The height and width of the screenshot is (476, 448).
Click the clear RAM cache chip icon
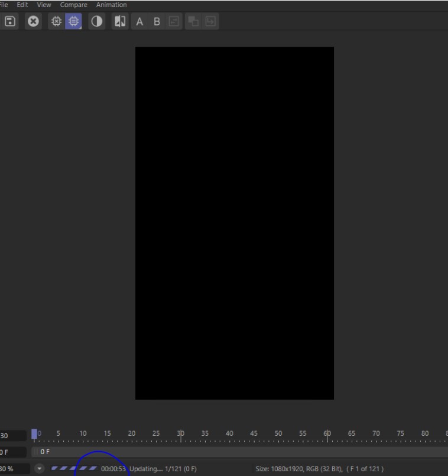pyautogui.click(x=57, y=21)
